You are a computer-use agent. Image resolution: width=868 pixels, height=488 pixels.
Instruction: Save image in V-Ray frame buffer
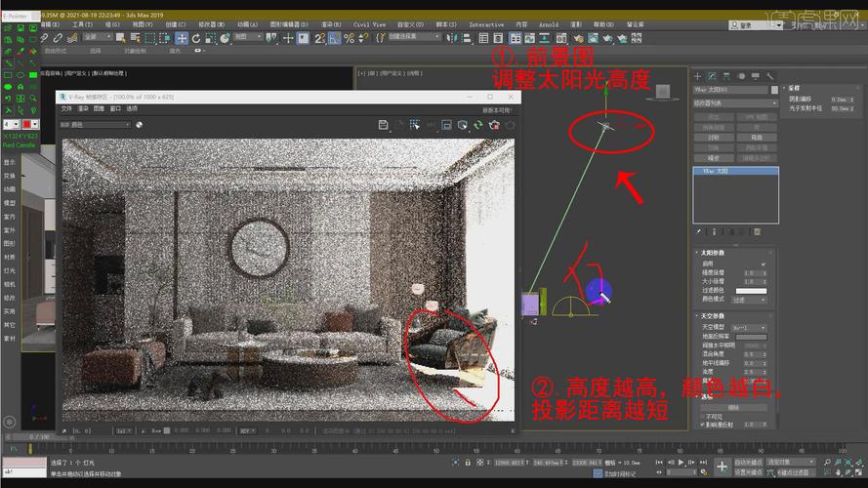(x=383, y=125)
